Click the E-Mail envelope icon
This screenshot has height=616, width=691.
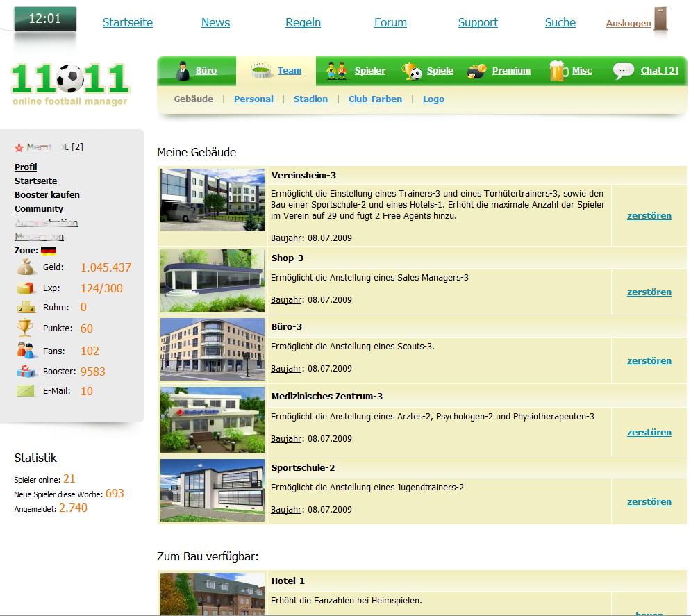[26, 391]
